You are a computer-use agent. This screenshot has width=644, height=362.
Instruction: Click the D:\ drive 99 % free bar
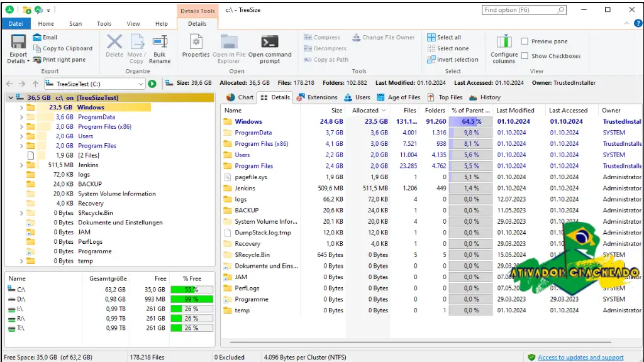(192, 299)
